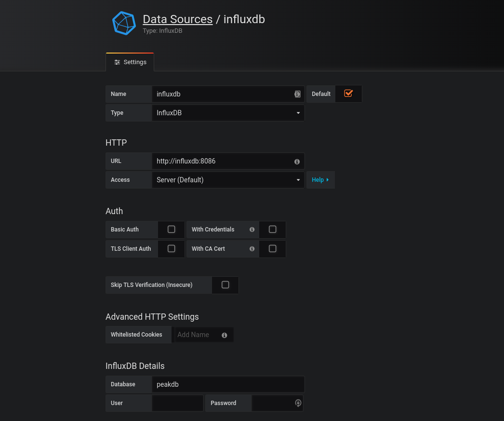
Task: Enable Skip TLS Verification (Insecure) checkbox
Action: (225, 285)
